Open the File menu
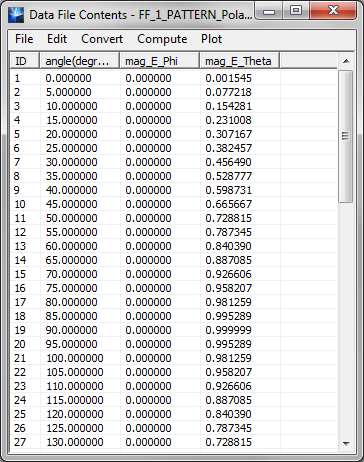Viewport: 364px width, 462px height. [x=24, y=39]
